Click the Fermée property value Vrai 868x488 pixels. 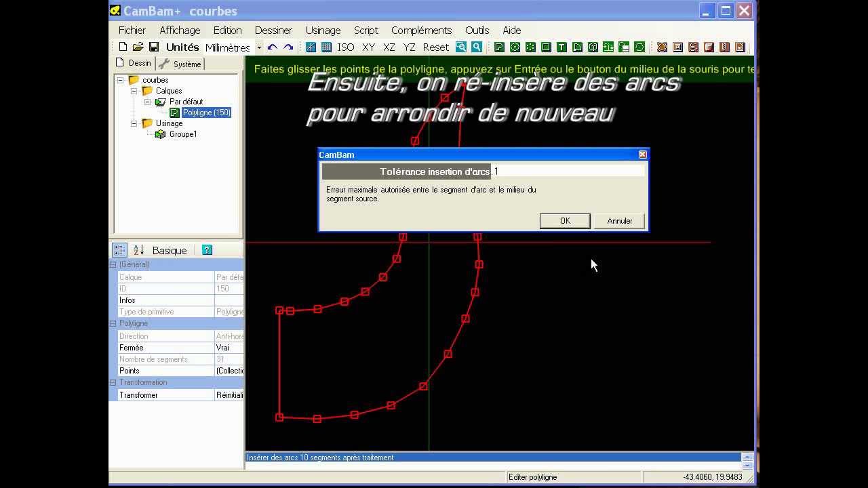coord(229,348)
